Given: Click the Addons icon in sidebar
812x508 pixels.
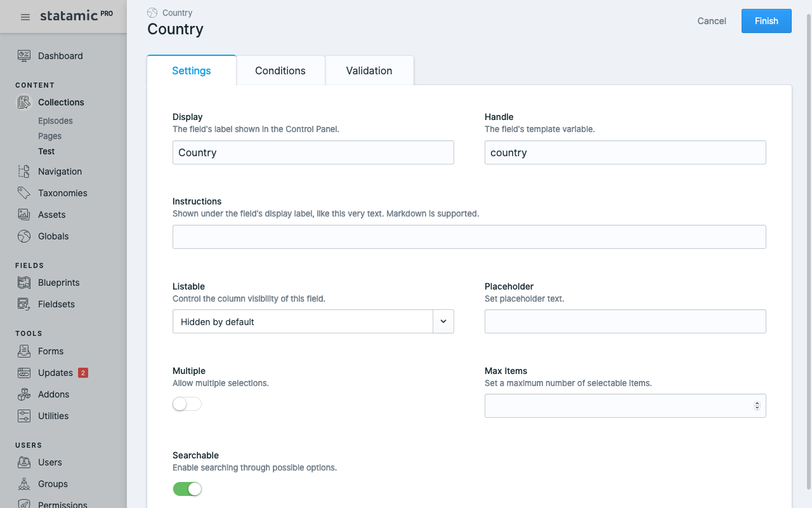Looking at the screenshot, I should click(x=24, y=394).
